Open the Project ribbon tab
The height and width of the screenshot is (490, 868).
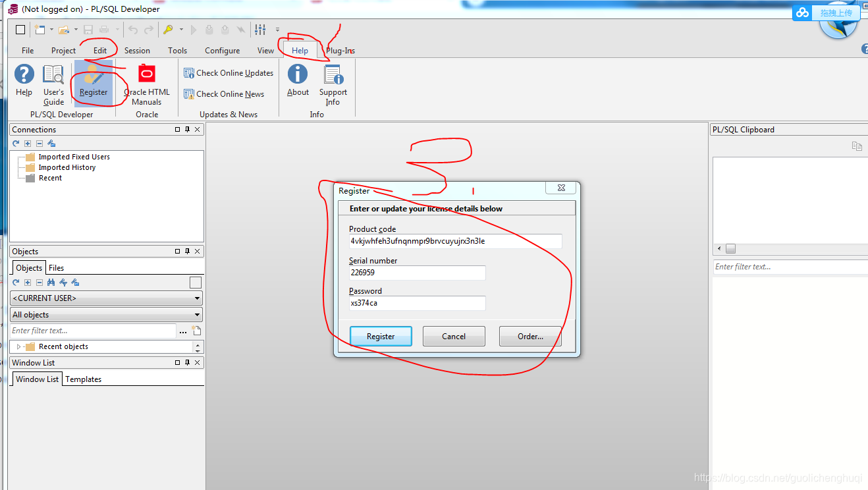coord(64,51)
